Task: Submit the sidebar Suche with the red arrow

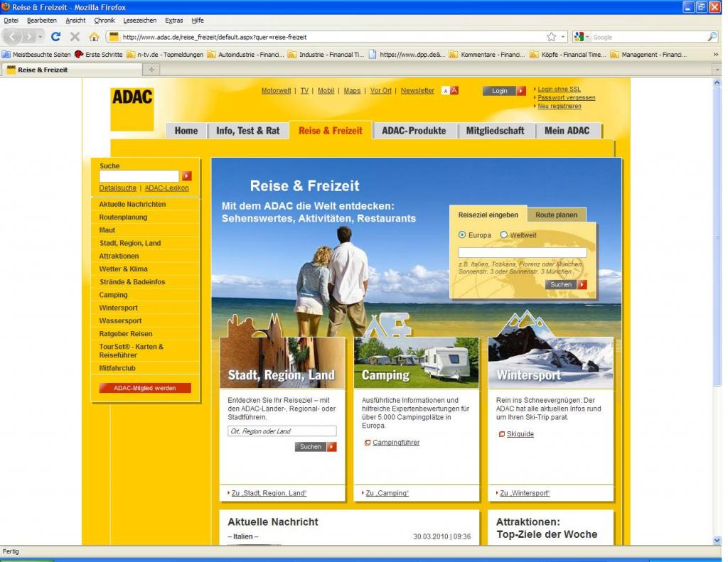Action: (x=187, y=176)
